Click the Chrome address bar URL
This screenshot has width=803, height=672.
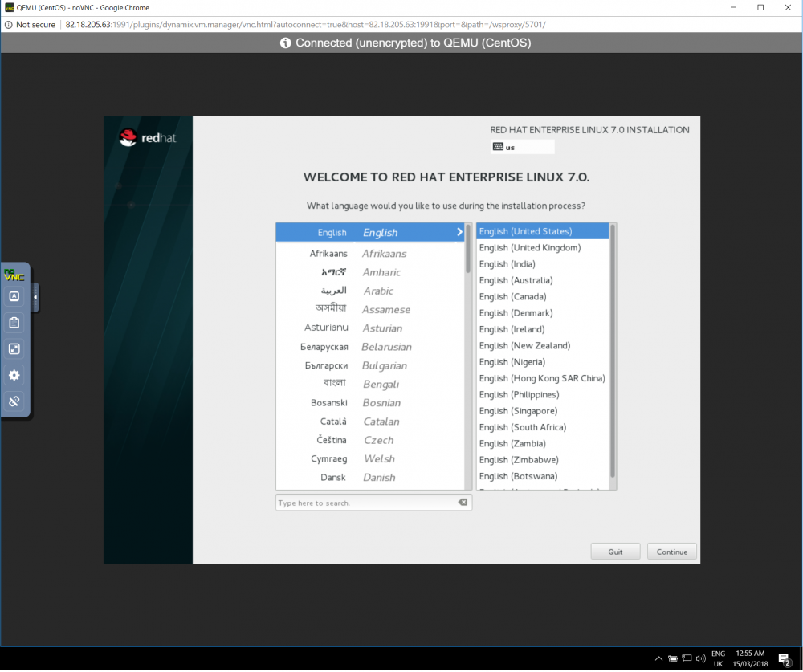(305, 25)
